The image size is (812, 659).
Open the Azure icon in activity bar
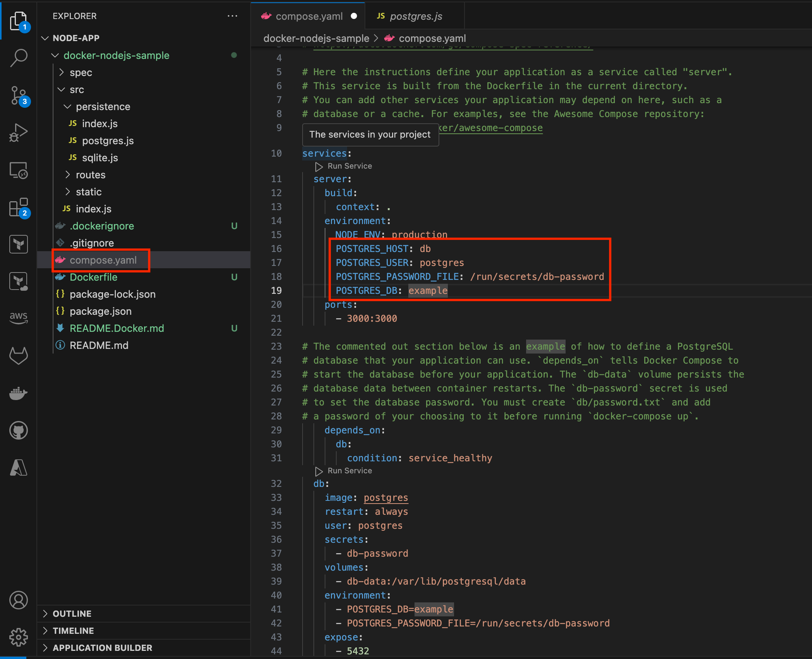18,468
